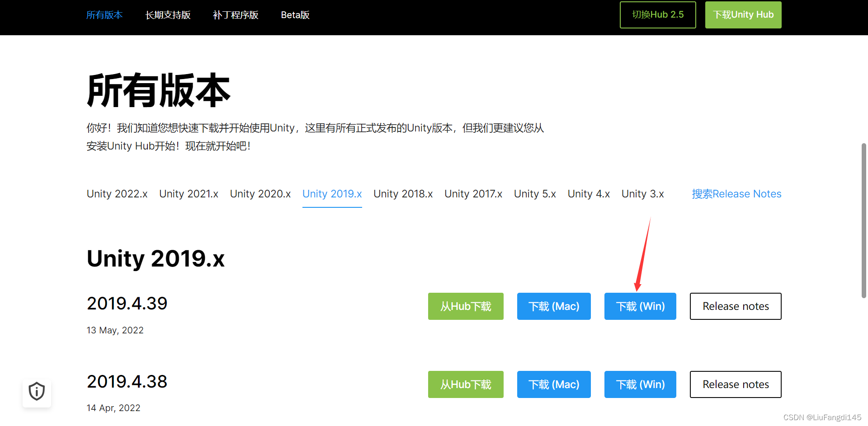The image size is (868, 426).
Task: Open the 所有版本 nav item
Action: pyautogui.click(x=104, y=15)
